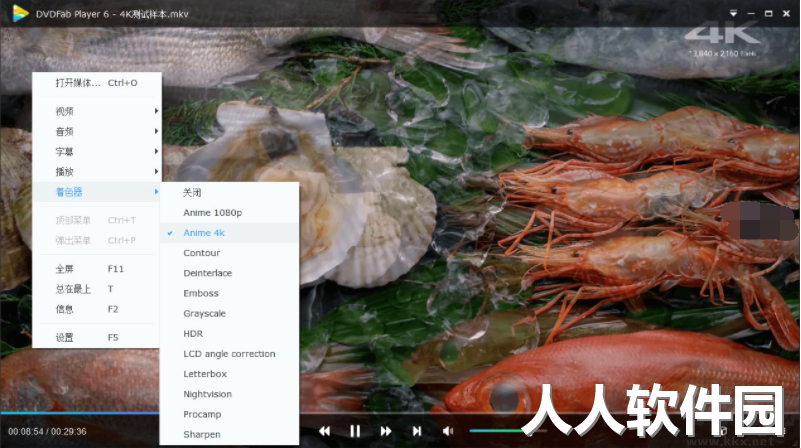The width and height of the screenshot is (801, 448).
Task: Pause the video playback
Action: 355,431
